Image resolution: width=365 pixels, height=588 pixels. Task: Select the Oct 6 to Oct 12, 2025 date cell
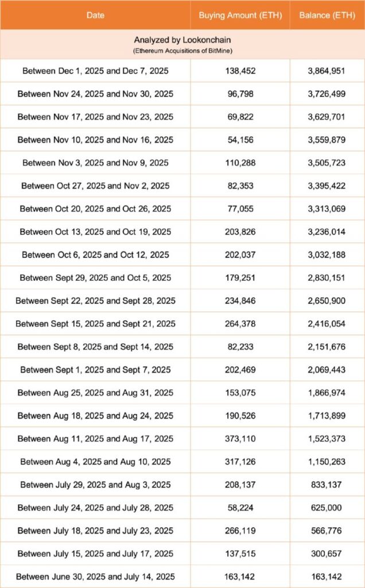[95, 254]
